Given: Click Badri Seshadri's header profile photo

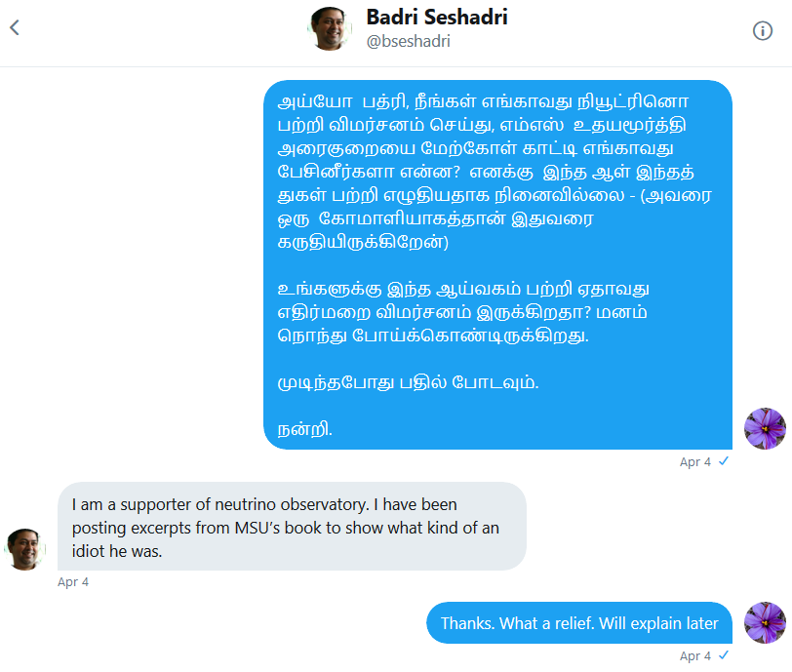Looking at the screenshot, I should (x=331, y=28).
